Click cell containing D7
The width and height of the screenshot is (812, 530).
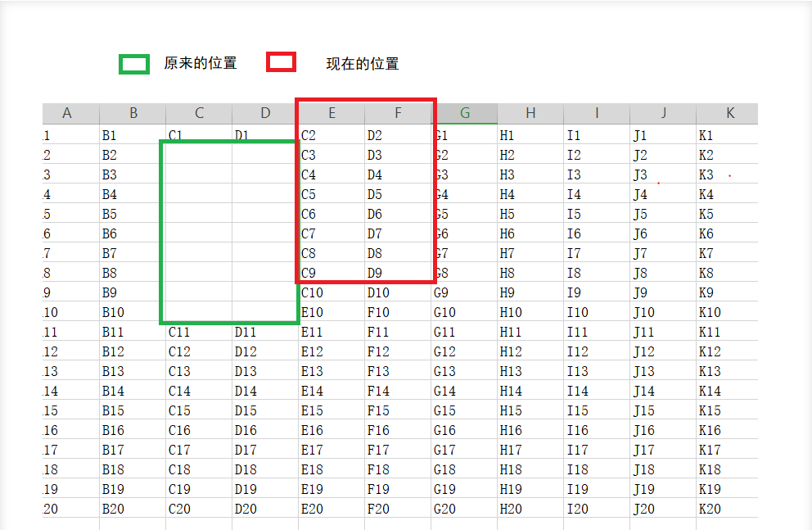[x=398, y=233]
